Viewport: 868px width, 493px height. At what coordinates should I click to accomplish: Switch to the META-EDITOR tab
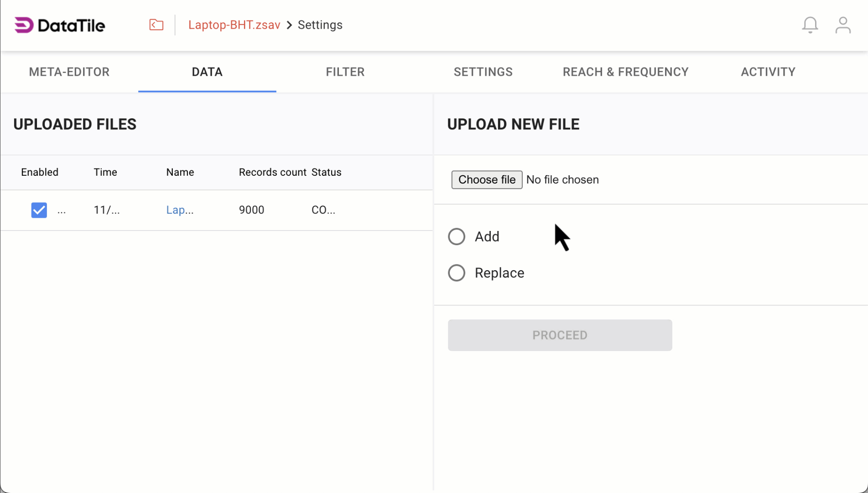[x=69, y=72]
